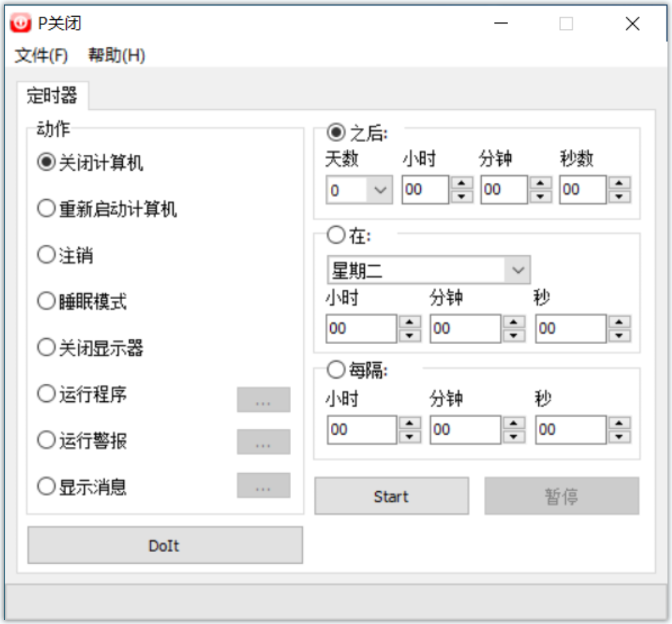
Task: Select the 重新启动计算机 radio option
Action: tap(46, 209)
